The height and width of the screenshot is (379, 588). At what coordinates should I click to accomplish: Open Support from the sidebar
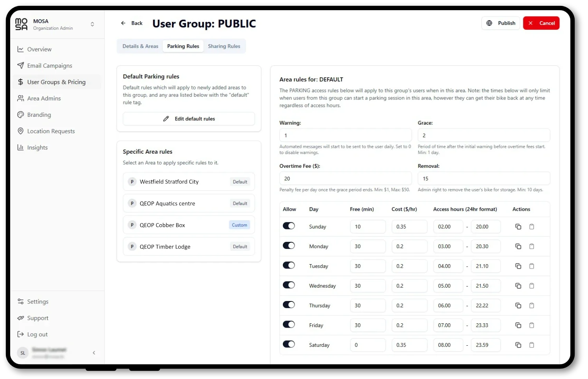(x=57, y=318)
